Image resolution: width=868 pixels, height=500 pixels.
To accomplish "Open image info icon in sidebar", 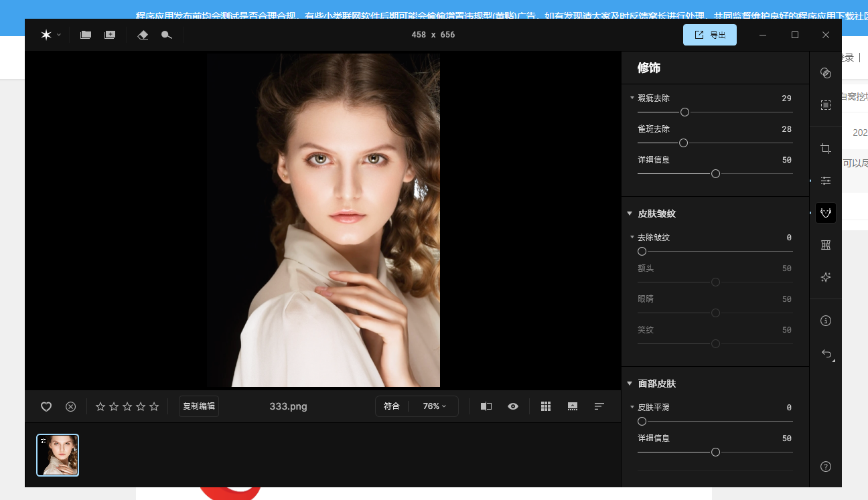I will click(826, 321).
